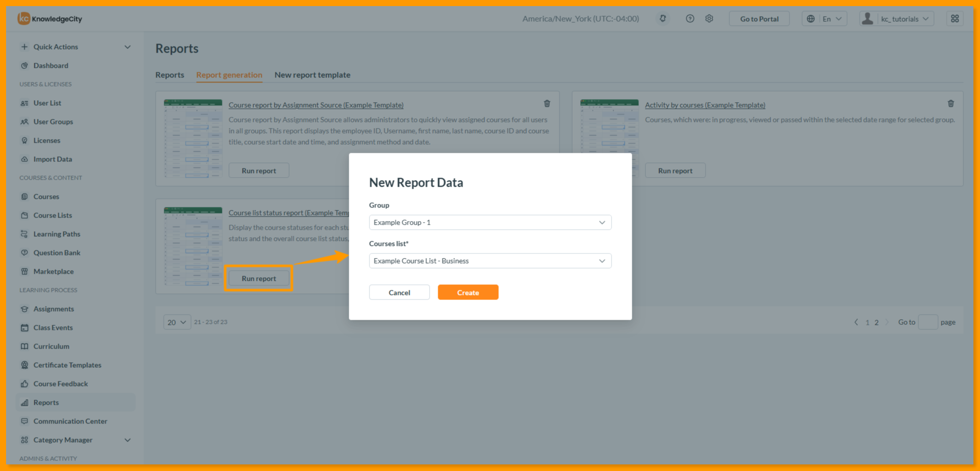This screenshot has width=980, height=471.
Task: Open the En language dropdown
Action: point(831,19)
